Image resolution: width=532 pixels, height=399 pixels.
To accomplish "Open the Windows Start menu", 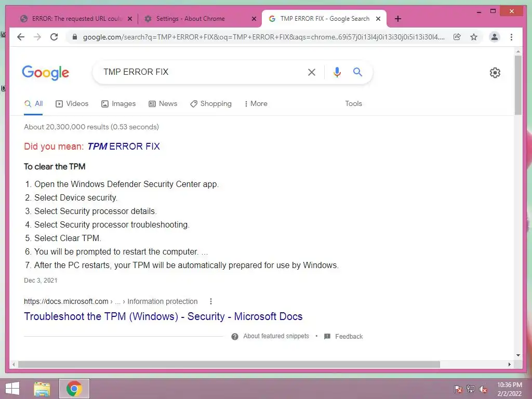I will [12, 389].
